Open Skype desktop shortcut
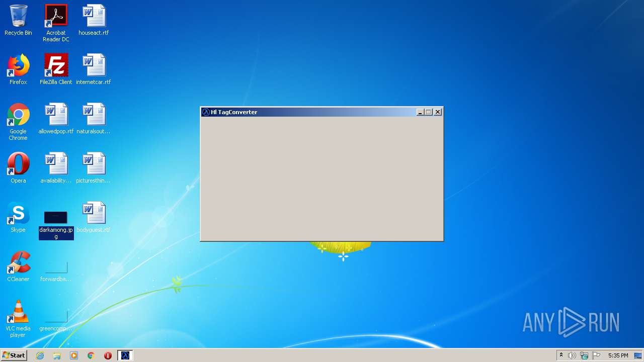644x362 pixels. point(18,217)
